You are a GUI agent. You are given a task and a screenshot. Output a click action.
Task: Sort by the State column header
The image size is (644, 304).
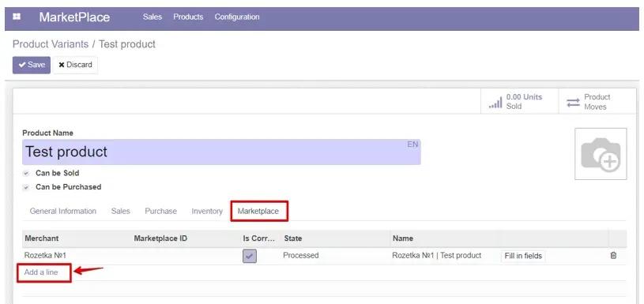tap(293, 238)
